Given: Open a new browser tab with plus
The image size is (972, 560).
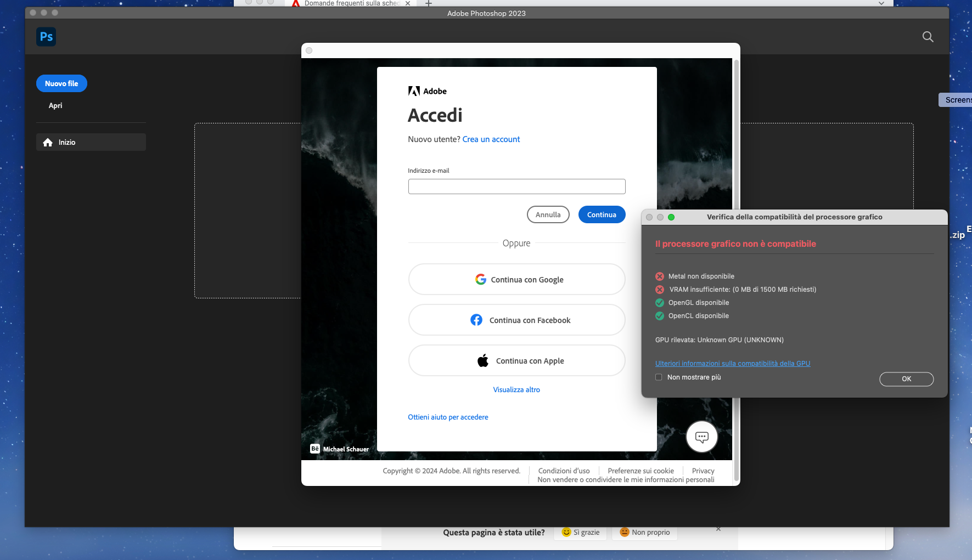Looking at the screenshot, I should [x=429, y=3].
